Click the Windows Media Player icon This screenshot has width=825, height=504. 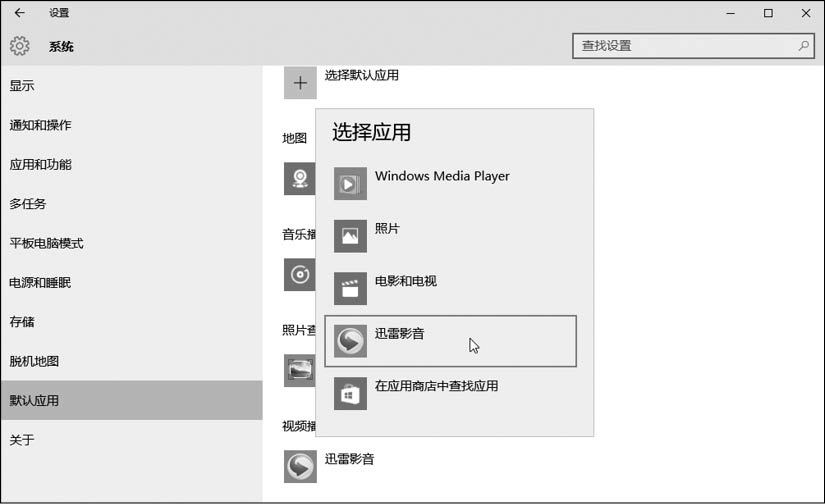click(350, 184)
